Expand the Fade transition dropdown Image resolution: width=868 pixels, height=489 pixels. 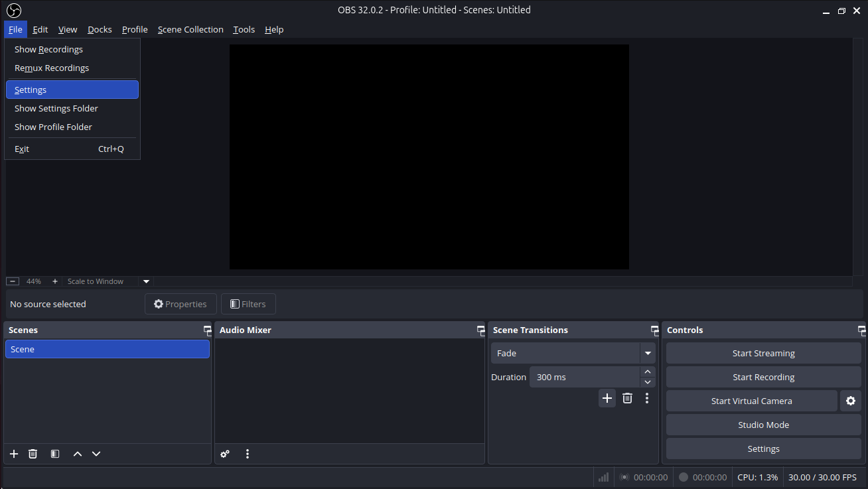(x=648, y=353)
